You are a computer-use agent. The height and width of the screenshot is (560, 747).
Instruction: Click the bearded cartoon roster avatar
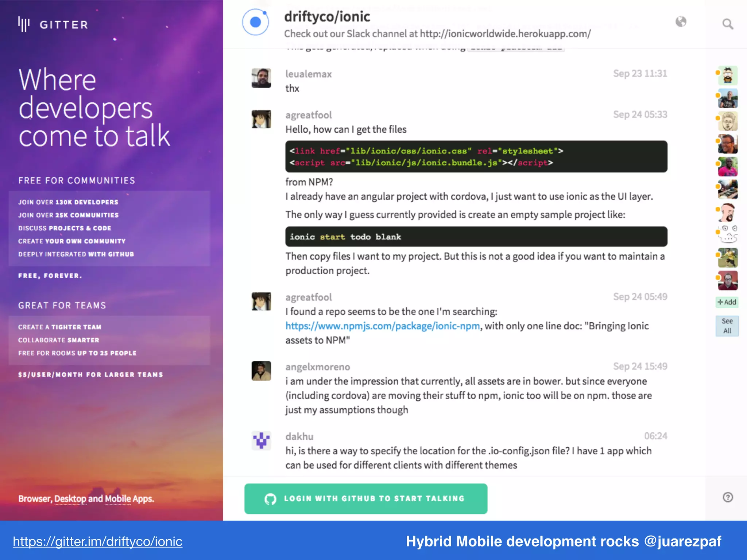[728, 212]
